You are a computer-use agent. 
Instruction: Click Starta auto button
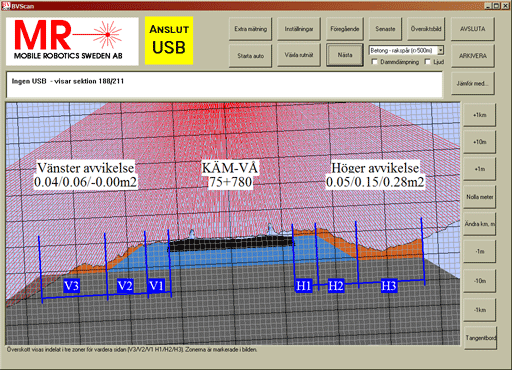(250, 56)
